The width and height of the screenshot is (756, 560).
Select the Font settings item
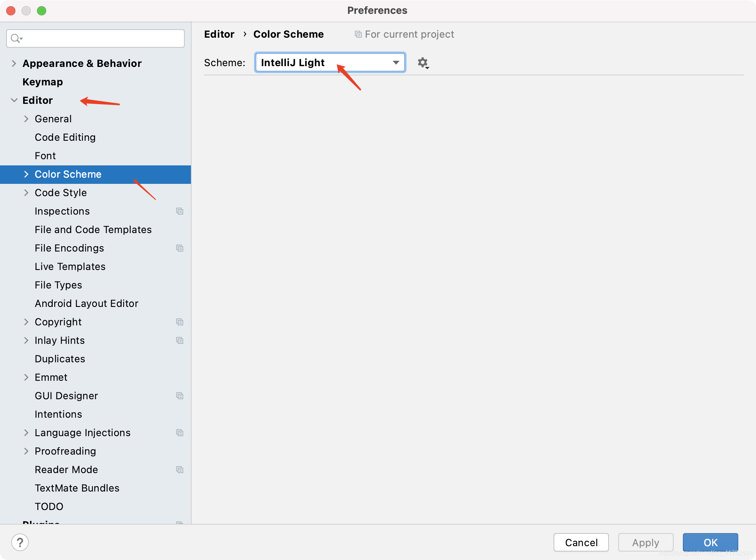coord(45,156)
